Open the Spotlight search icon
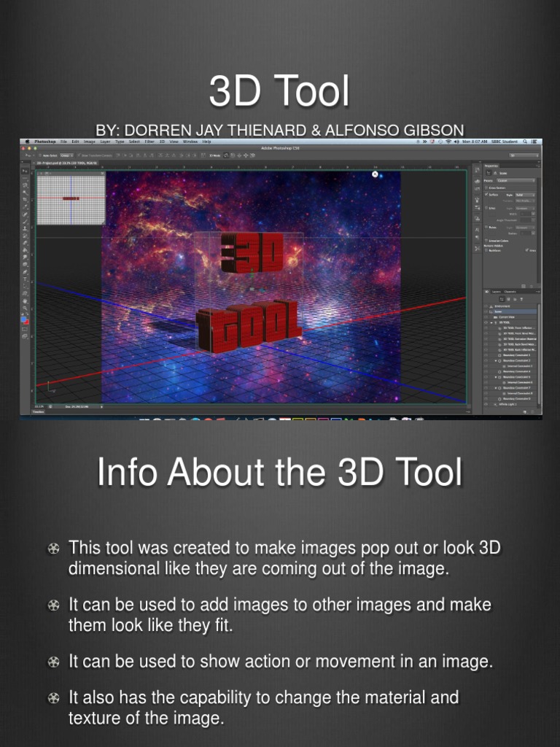 [x=525, y=142]
